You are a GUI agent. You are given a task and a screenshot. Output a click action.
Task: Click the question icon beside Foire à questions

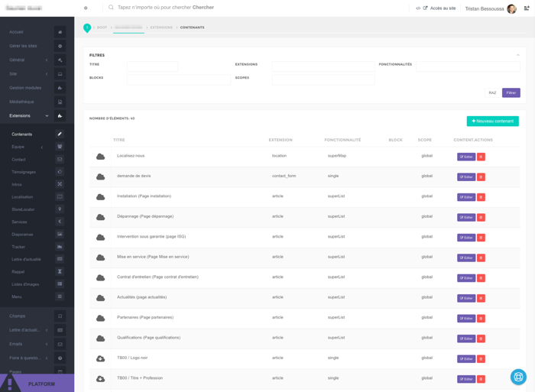click(60, 358)
